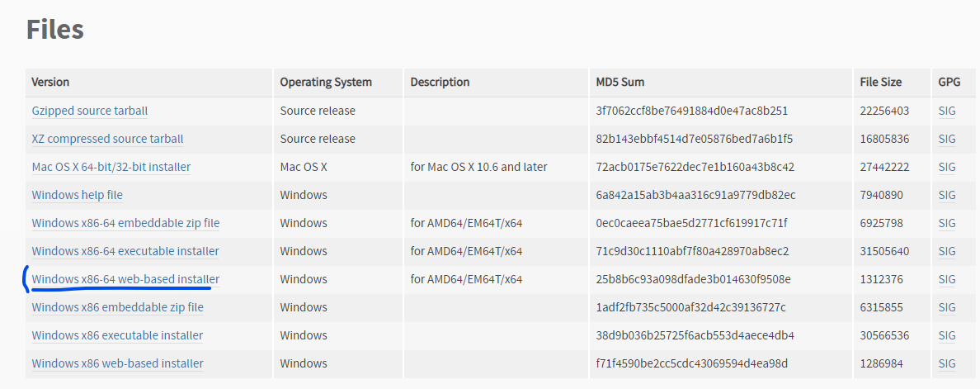Click the File Size column header
980x389 pixels.
tap(890, 82)
